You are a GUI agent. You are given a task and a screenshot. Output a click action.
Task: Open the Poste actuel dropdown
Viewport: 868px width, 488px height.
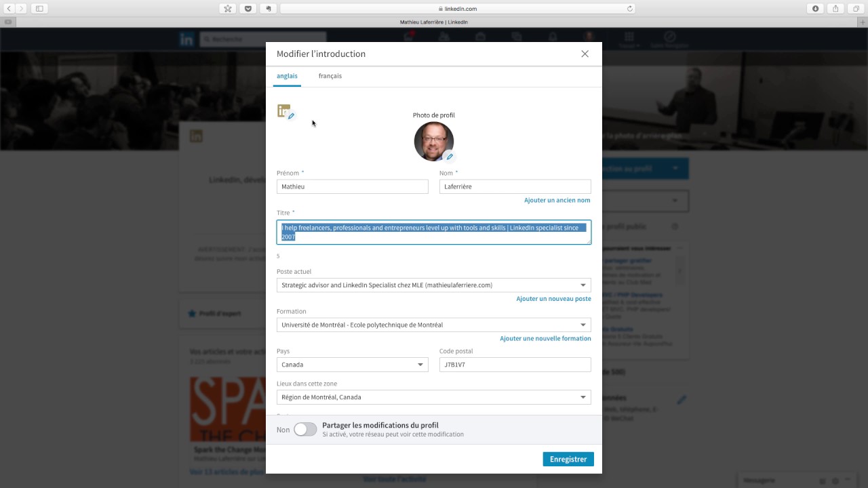click(434, 285)
